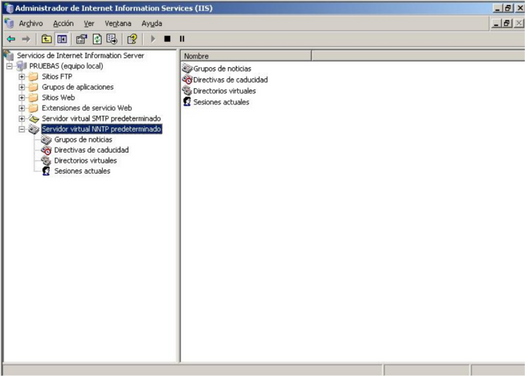Select Directivas de caducidad label in tree
Viewport: 525px width, 376px height.
click(x=91, y=150)
